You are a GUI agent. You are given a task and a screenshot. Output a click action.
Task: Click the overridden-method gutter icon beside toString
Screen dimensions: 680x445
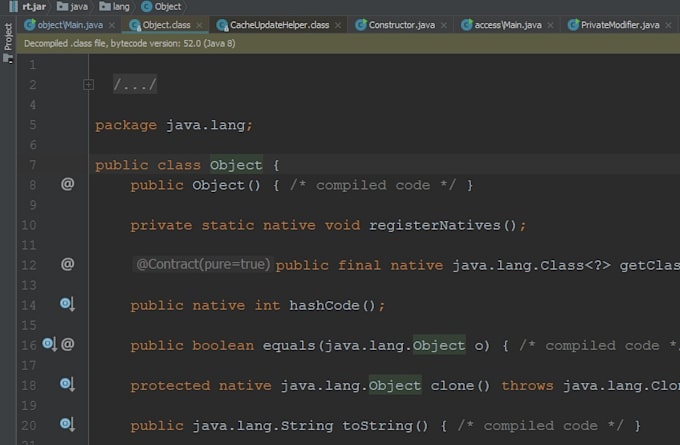[67, 425]
